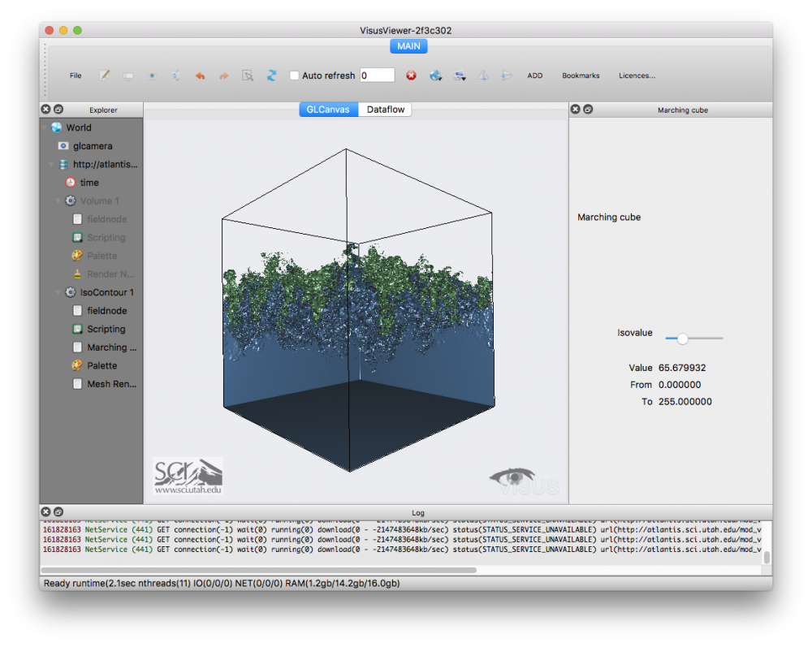Select the glcamera node icon in Explorer

63,145
